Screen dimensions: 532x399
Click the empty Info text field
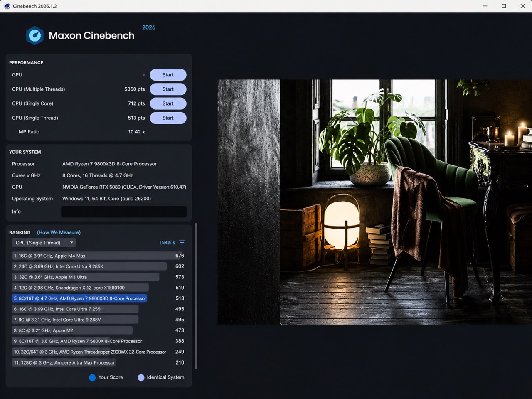tap(124, 212)
